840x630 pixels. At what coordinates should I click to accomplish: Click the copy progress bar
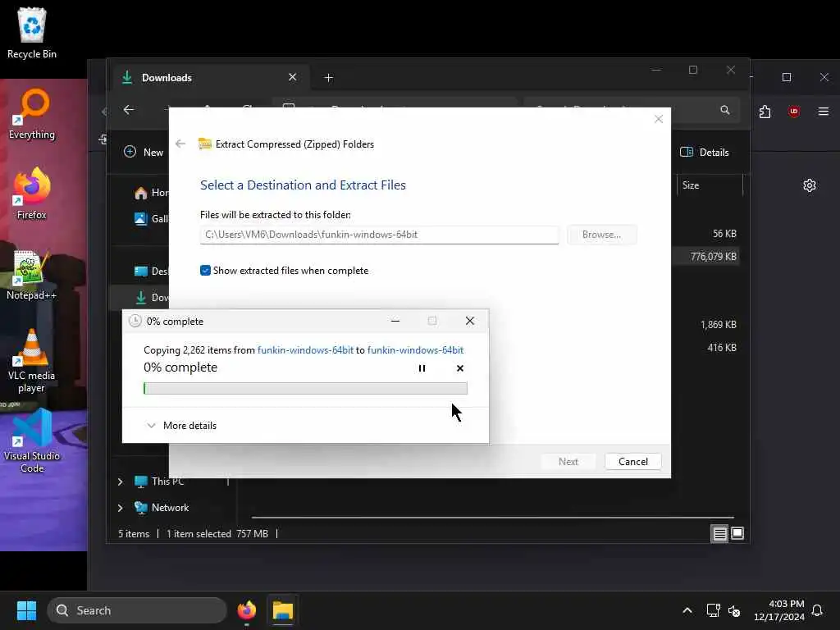point(305,388)
